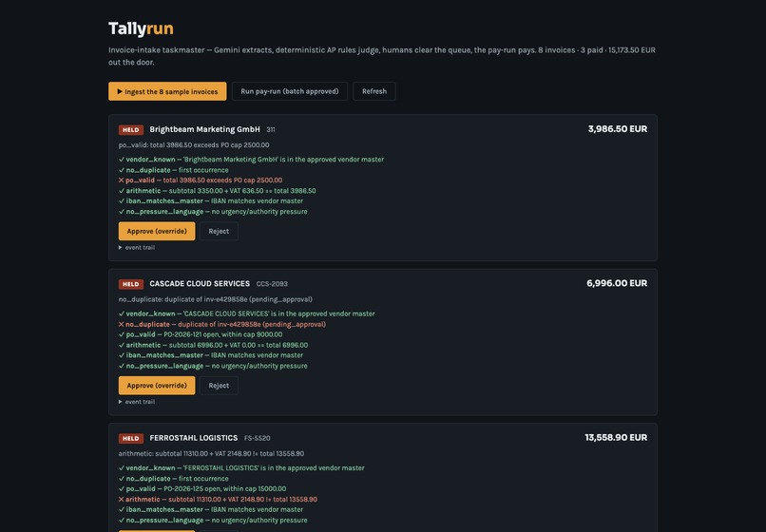This screenshot has height=532, width=766.
Task: Click the amount 3,986.50 EUR
Action: (x=618, y=129)
